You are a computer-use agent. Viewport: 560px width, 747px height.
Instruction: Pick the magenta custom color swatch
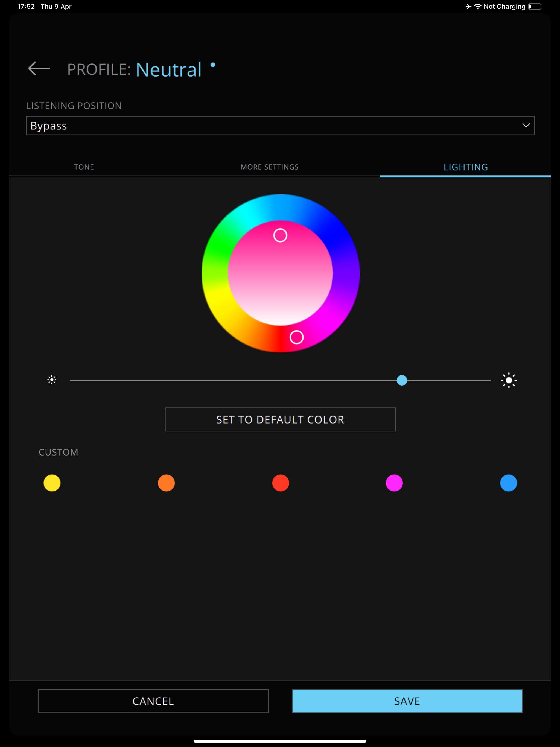(394, 483)
